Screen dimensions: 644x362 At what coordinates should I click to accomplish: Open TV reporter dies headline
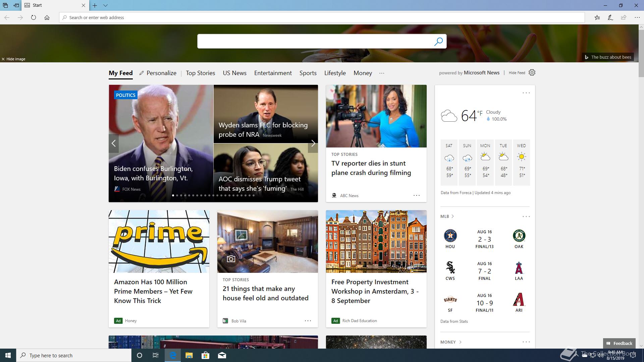pos(371,168)
